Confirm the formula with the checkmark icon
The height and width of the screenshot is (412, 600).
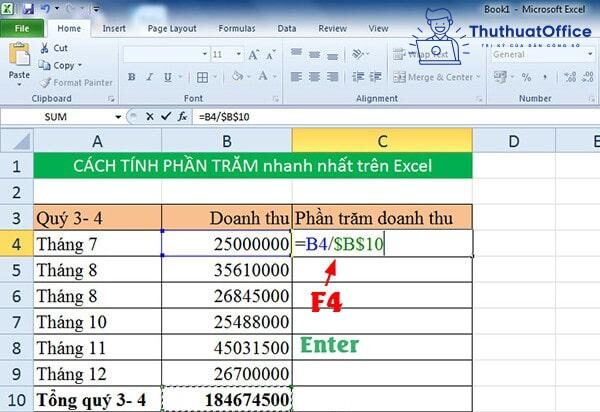pos(166,116)
